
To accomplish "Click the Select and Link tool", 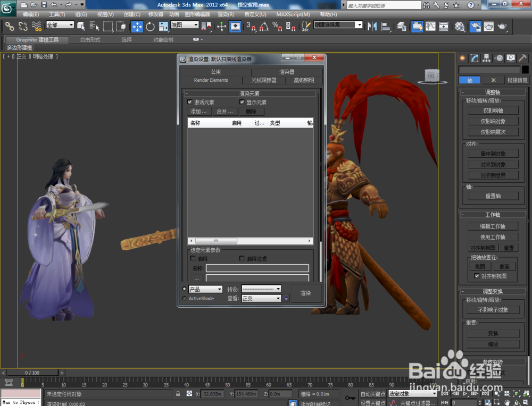I will [x=9, y=26].
